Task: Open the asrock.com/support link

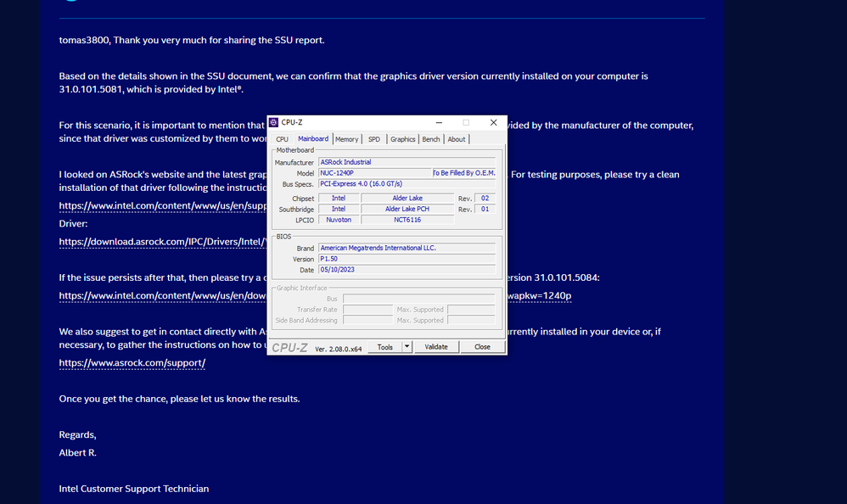Action: [132, 363]
